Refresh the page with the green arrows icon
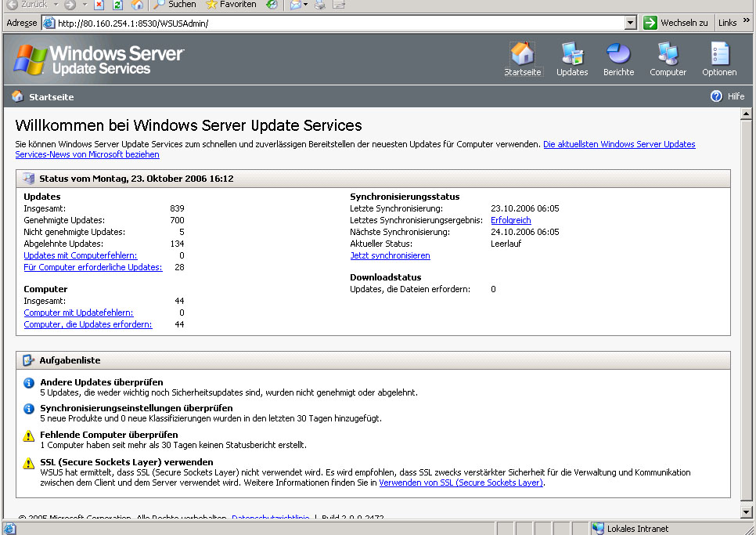This screenshot has height=535, width=756. pos(117,5)
